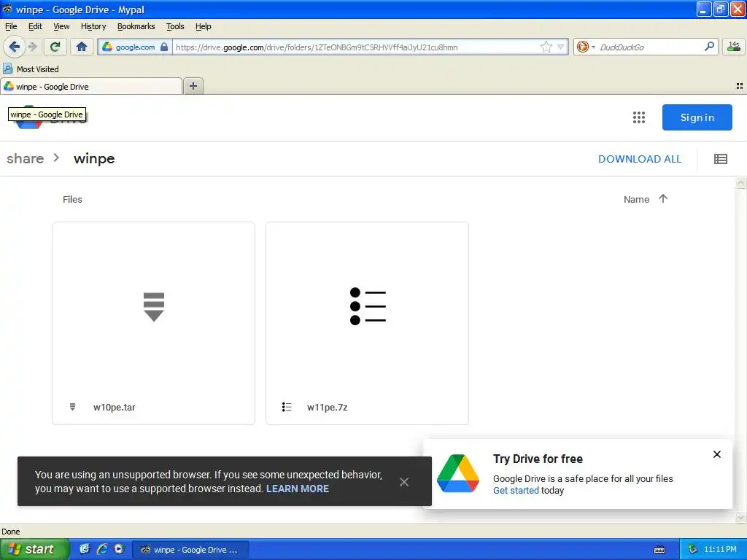Open the History menu
Viewport: 747px width, 560px height.
pos(93,26)
